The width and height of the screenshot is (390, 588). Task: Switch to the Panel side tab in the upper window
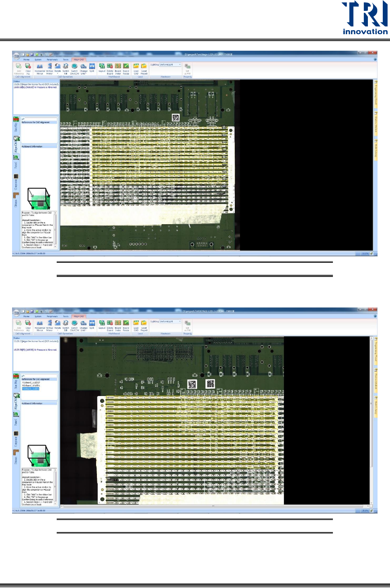point(16,162)
